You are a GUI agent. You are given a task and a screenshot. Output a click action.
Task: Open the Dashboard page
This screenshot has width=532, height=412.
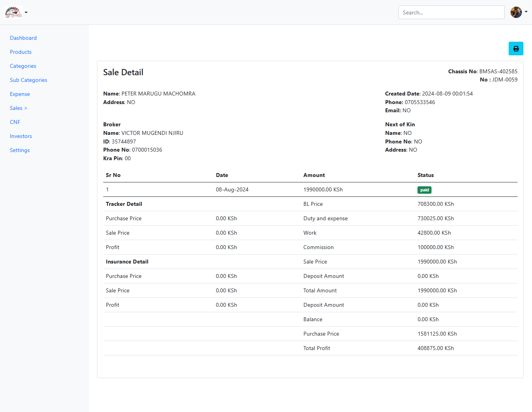pos(23,38)
